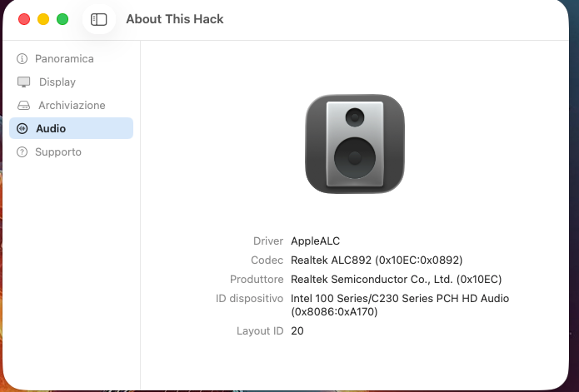Click the AppleALC driver value

(x=315, y=241)
